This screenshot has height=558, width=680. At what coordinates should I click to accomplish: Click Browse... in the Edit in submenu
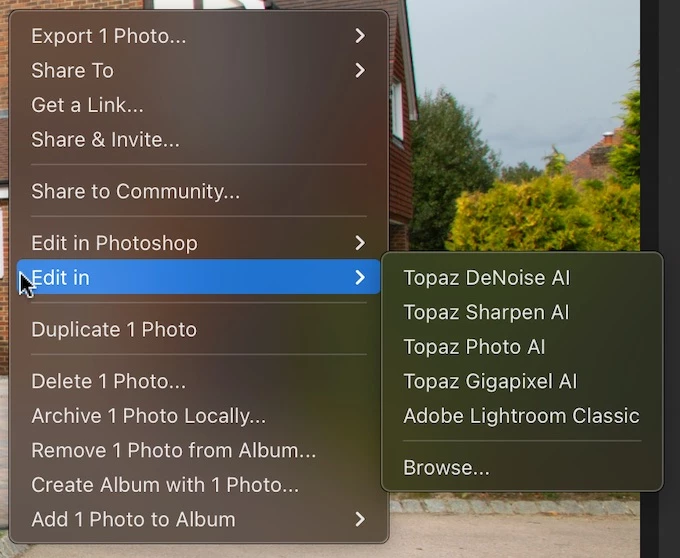[x=522, y=467]
